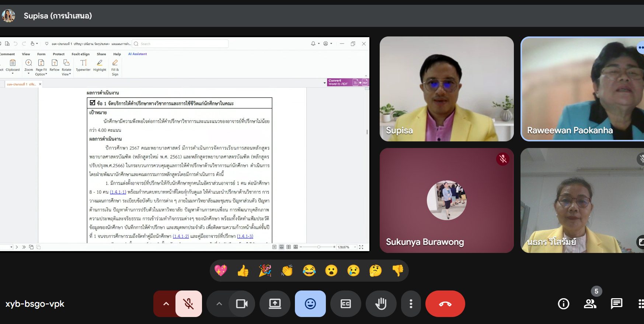
Task: Open the Help ribbon tab
Action: point(117,54)
